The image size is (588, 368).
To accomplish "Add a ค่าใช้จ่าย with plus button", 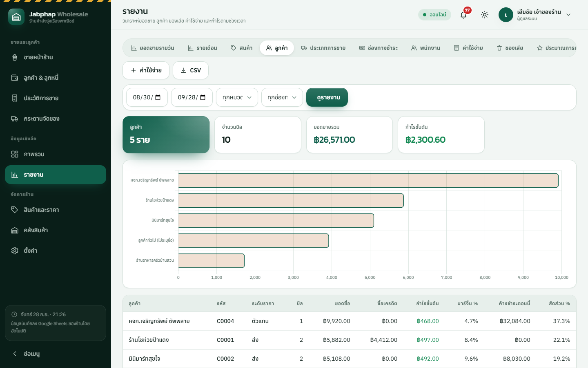I will pyautogui.click(x=146, y=70).
